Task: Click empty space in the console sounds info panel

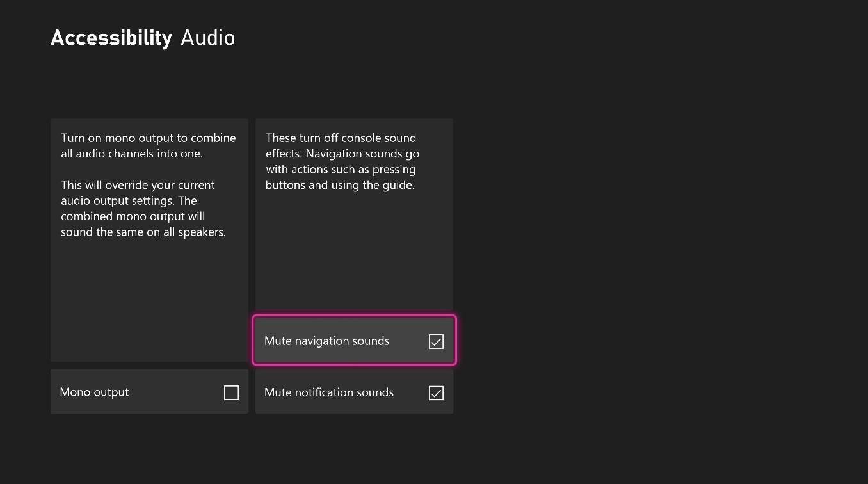Action: pos(354,256)
